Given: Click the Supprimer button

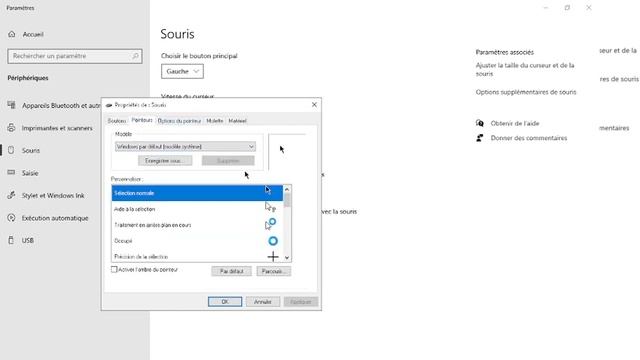Looking at the screenshot, I should click(x=228, y=161).
